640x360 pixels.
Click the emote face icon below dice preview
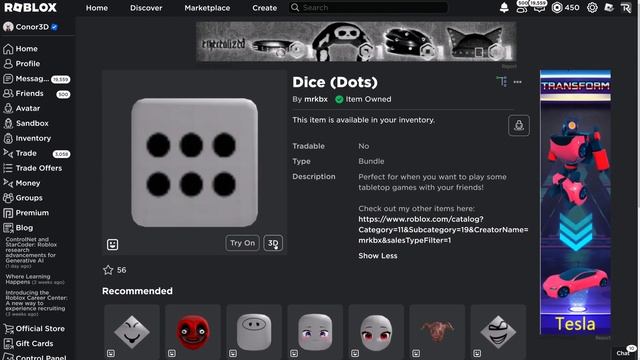(x=112, y=244)
